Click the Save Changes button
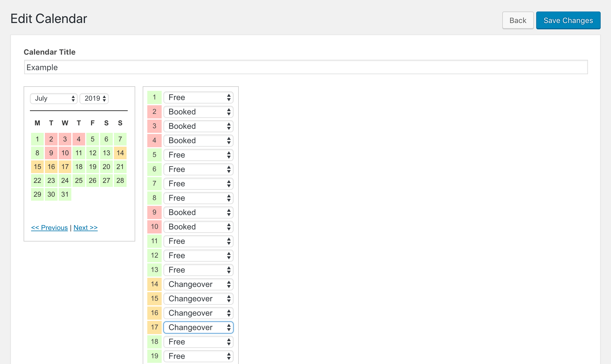Viewport: 611px width, 364px height. click(x=568, y=20)
